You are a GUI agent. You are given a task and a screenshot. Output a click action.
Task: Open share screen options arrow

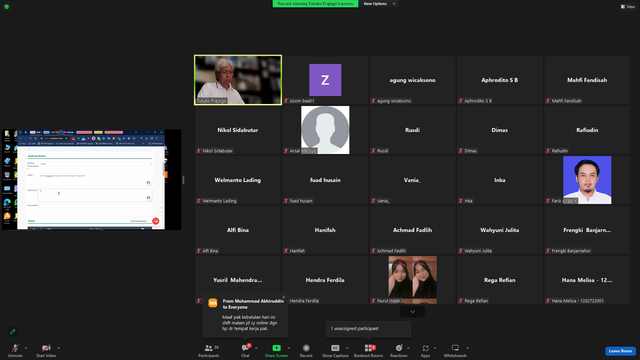tap(289, 348)
